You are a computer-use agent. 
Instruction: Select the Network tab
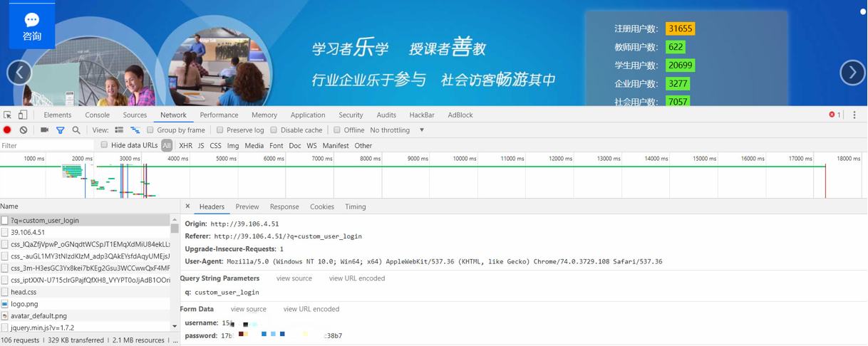(x=173, y=115)
